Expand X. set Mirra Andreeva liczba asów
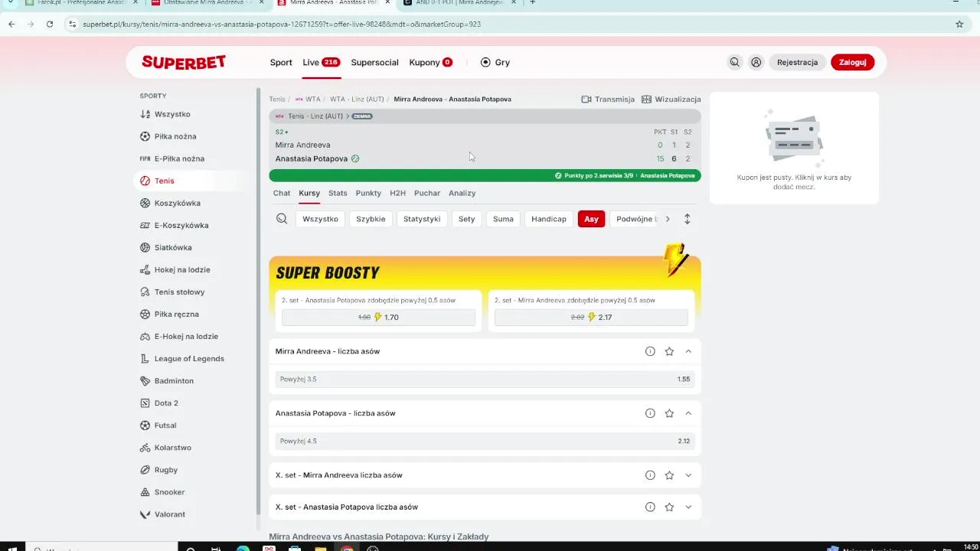Image resolution: width=980 pixels, height=551 pixels. point(688,475)
